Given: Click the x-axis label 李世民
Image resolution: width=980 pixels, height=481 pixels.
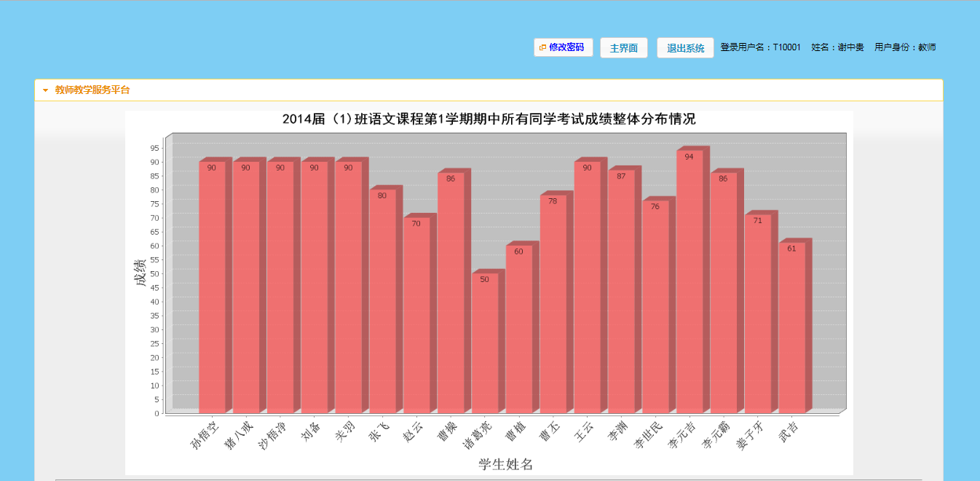Looking at the screenshot, I should 648,434.
